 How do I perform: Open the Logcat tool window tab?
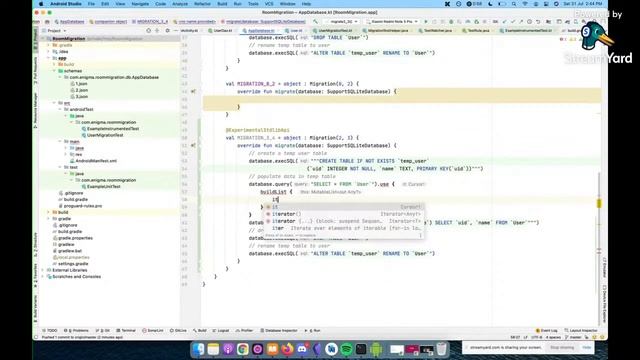[x=221, y=331]
